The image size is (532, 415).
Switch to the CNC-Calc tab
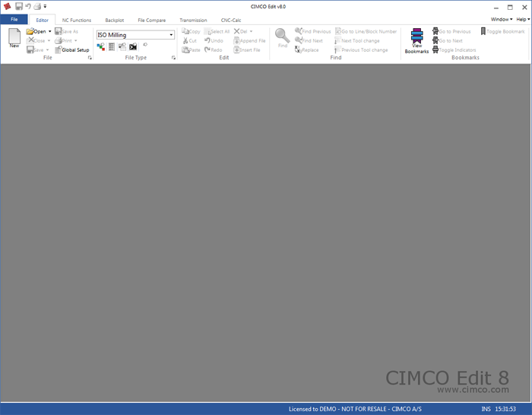tap(231, 20)
